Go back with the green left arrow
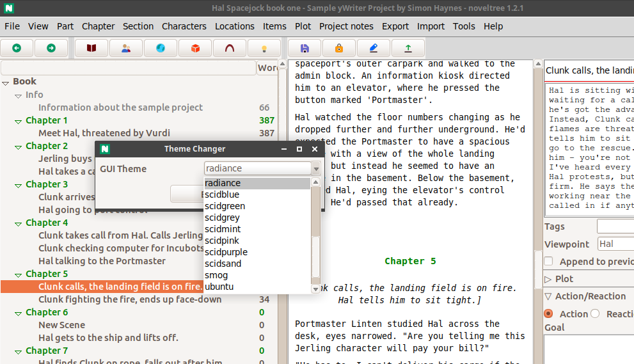The height and width of the screenshot is (364, 634). point(17,48)
